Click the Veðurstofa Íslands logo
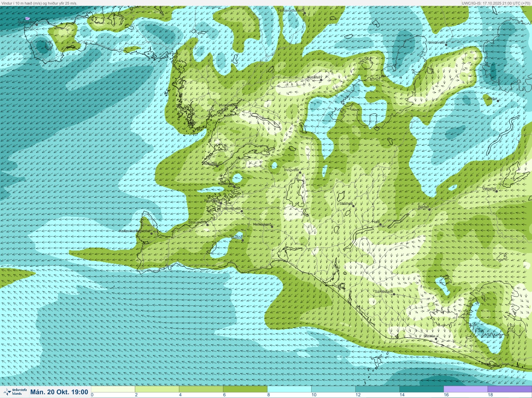 click(15, 392)
